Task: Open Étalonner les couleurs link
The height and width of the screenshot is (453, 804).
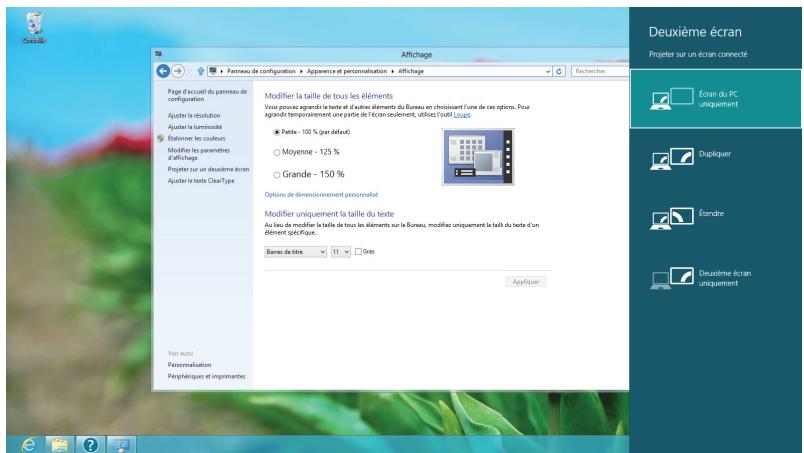Action: 196,139
